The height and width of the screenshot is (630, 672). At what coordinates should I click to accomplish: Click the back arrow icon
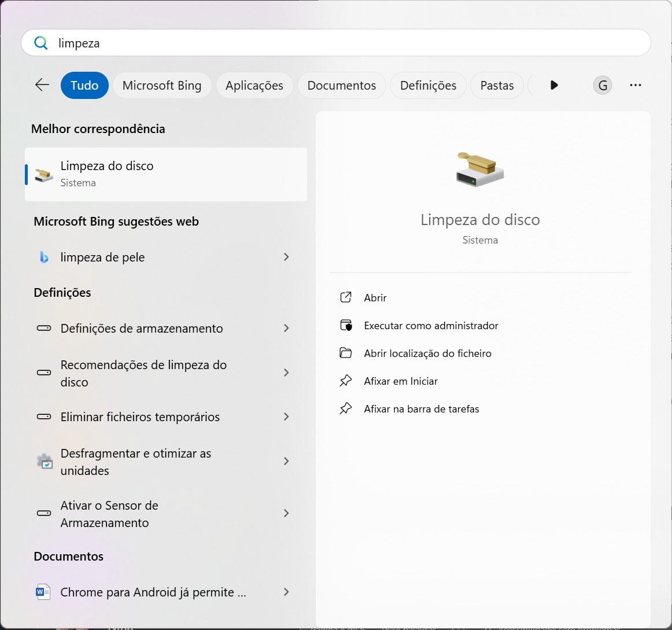tap(42, 85)
